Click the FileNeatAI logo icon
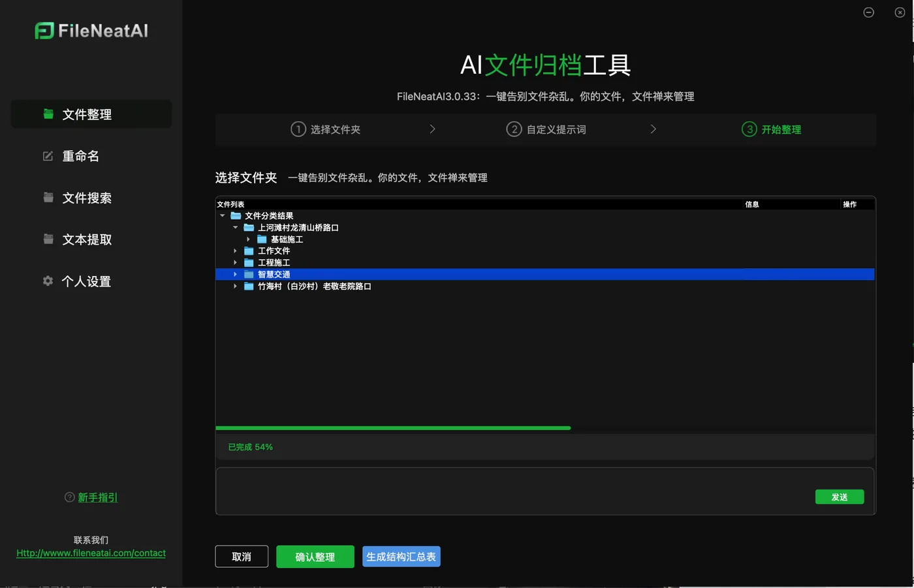914x588 pixels. pos(44,31)
